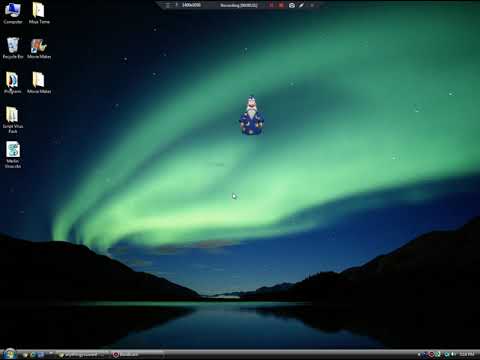Image resolution: width=480 pixels, height=360 pixels.
Task: Click the recording timer text in top bar
Action: 239,5
